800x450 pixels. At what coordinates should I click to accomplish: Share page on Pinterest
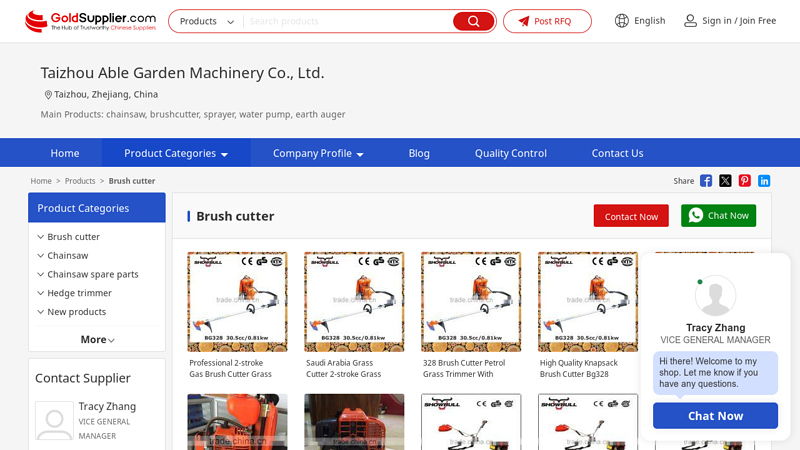tap(744, 181)
